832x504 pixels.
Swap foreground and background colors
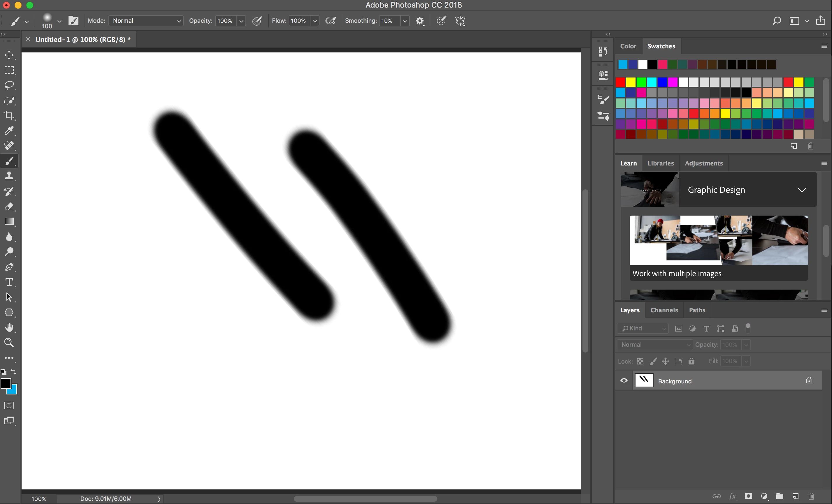point(13,371)
